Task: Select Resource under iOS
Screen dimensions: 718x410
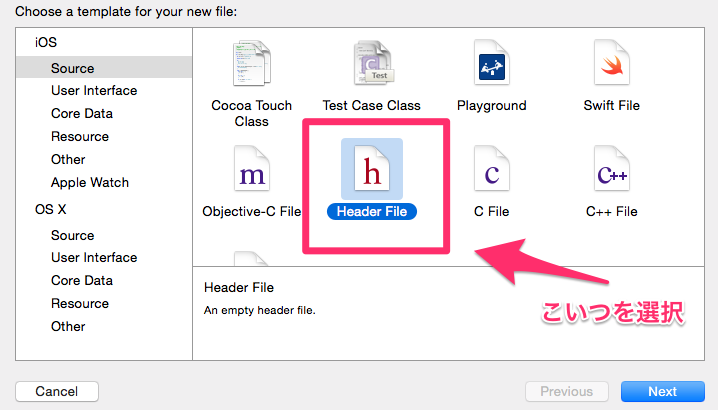Action: tap(80, 137)
